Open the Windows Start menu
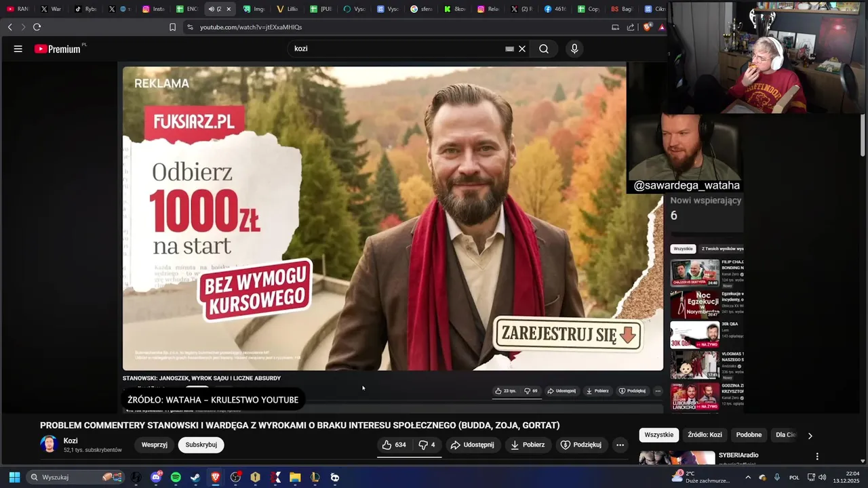Screen dimensions: 868x488 point(14,477)
